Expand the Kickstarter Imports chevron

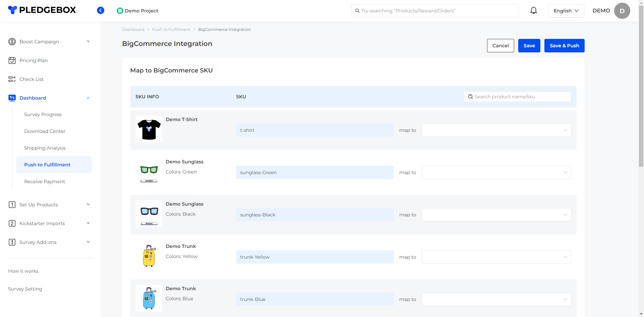[88, 223]
